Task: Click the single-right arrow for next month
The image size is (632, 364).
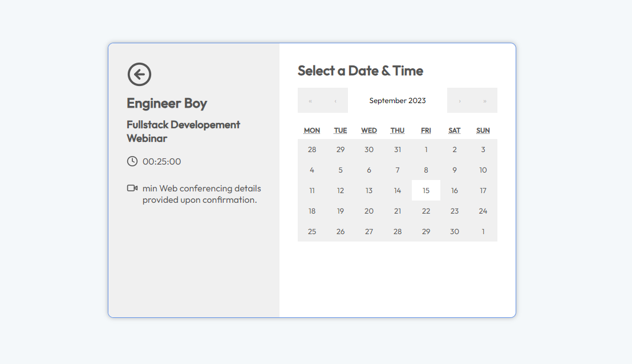Action: click(459, 100)
